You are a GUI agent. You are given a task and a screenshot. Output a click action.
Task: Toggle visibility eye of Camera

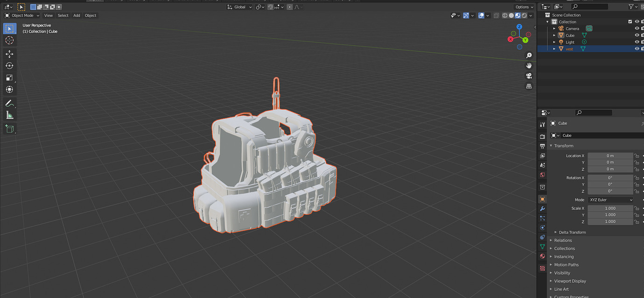tap(637, 28)
